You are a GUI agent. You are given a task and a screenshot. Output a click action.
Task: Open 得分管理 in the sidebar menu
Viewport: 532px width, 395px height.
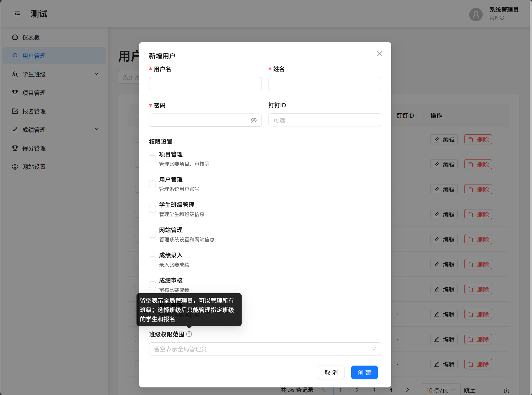pos(34,148)
